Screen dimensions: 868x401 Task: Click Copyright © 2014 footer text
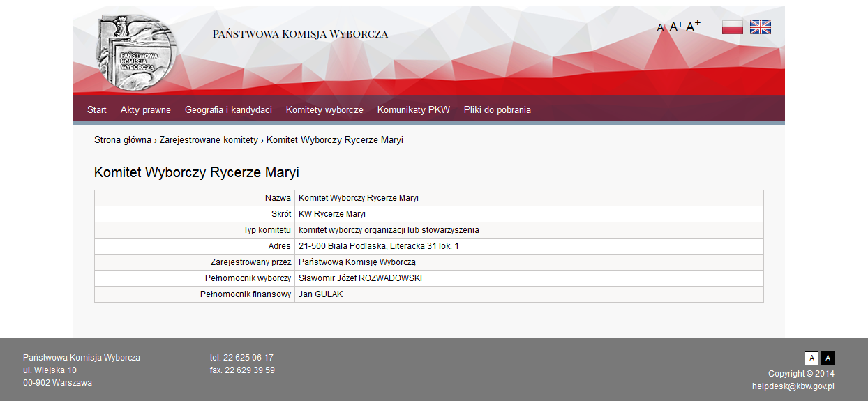pyautogui.click(x=801, y=374)
